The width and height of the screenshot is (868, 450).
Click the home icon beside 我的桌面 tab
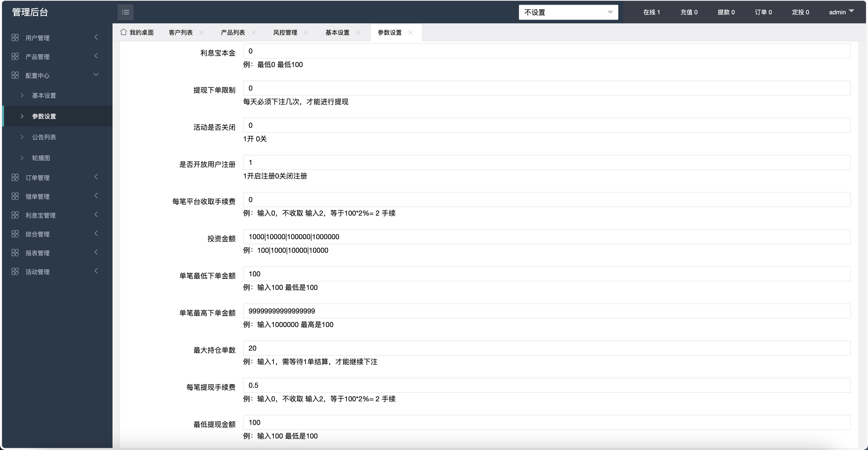(x=123, y=32)
